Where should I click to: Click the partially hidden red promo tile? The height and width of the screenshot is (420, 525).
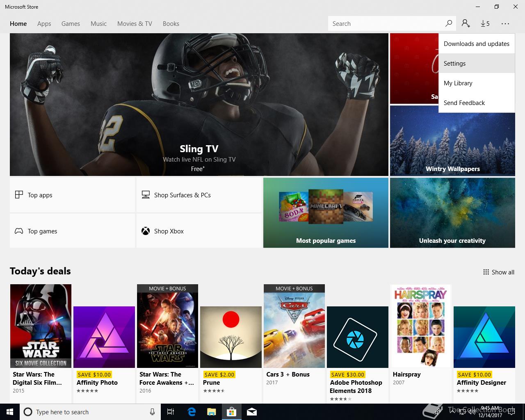point(414,68)
